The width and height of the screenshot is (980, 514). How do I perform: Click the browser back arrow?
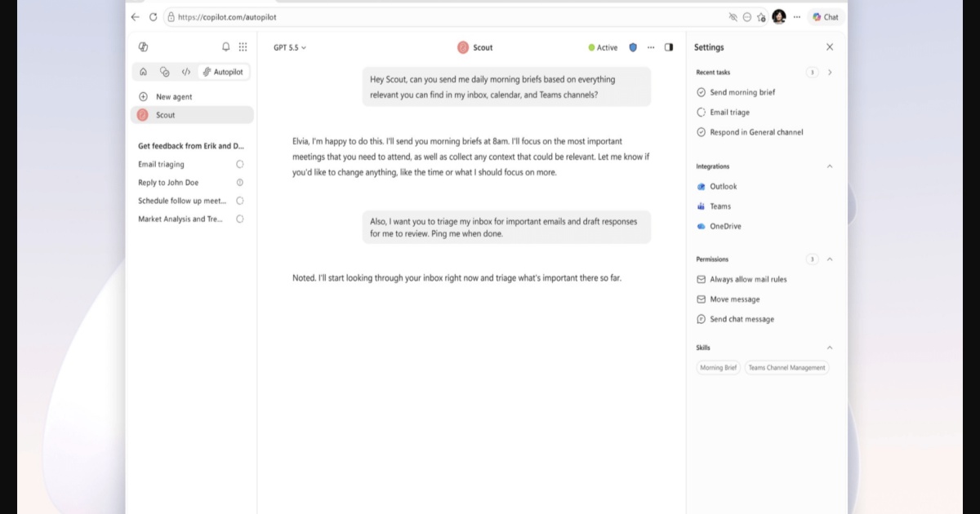(x=136, y=16)
